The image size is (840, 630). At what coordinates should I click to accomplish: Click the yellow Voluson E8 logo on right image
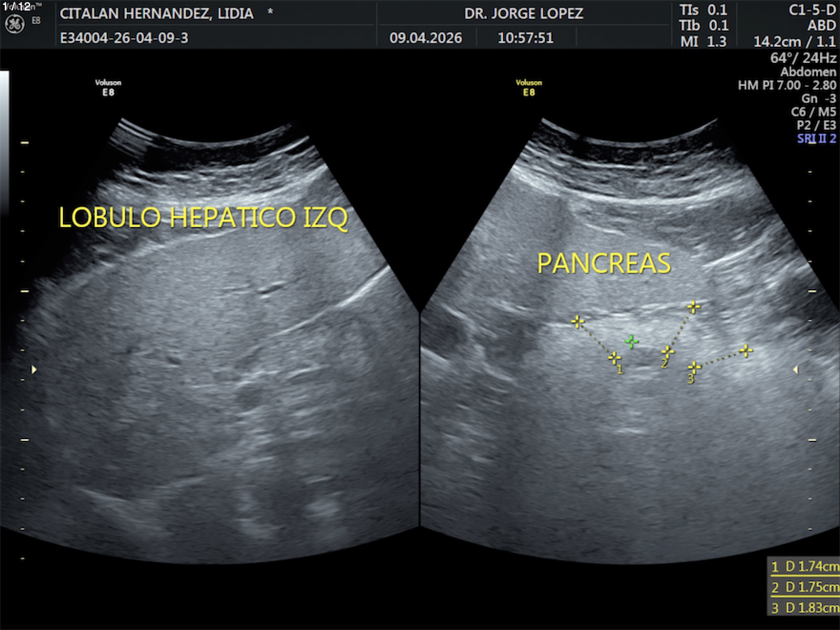tap(529, 87)
